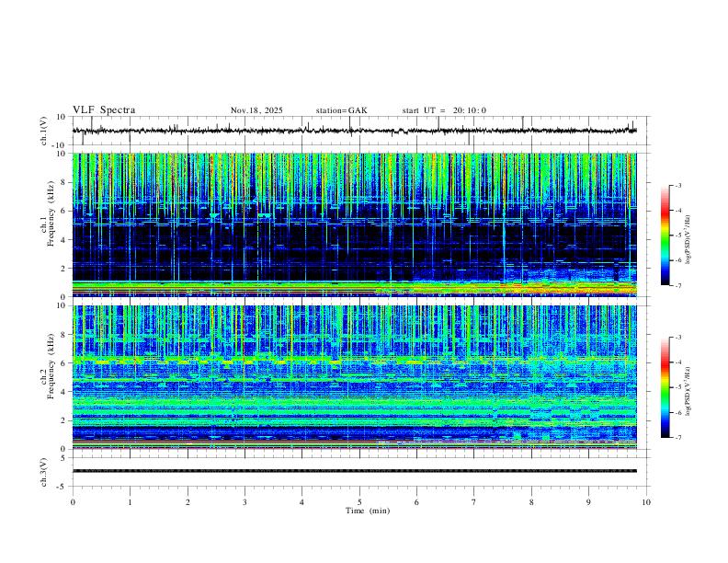Click the "station=GAK" header label
Image resolution: width=728 pixels, height=563 pixels.
click(x=341, y=110)
